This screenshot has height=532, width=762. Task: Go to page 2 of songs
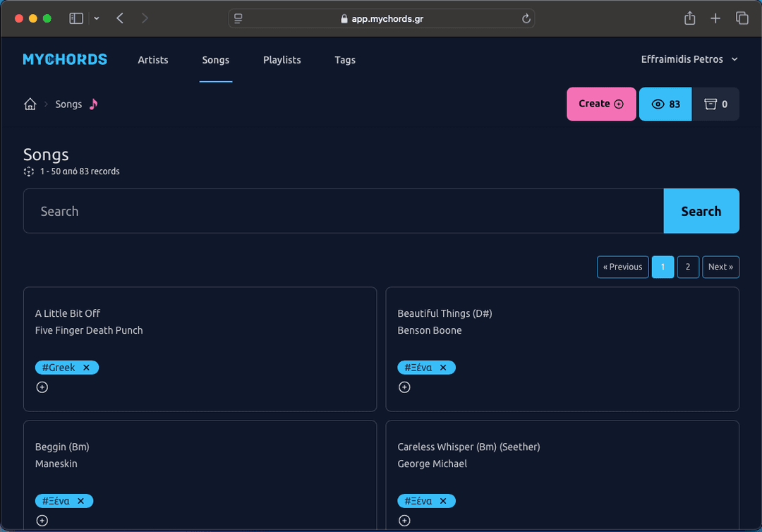click(x=687, y=267)
